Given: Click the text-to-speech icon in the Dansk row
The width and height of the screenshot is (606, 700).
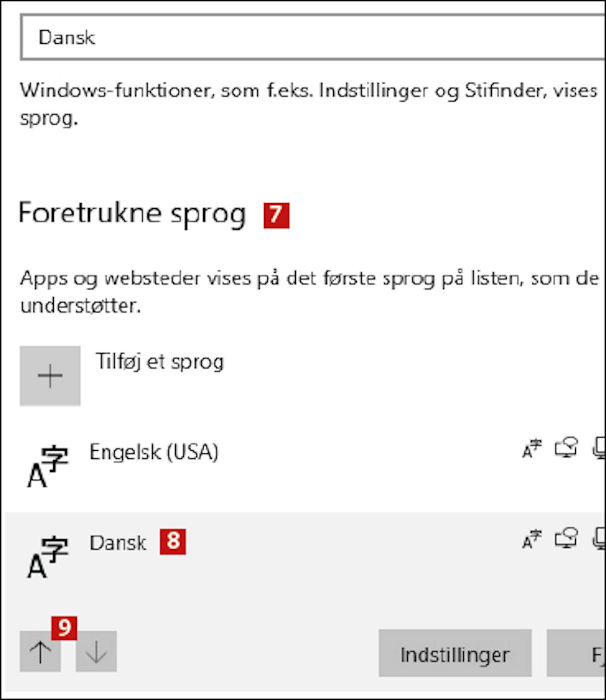Looking at the screenshot, I should [x=566, y=538].
